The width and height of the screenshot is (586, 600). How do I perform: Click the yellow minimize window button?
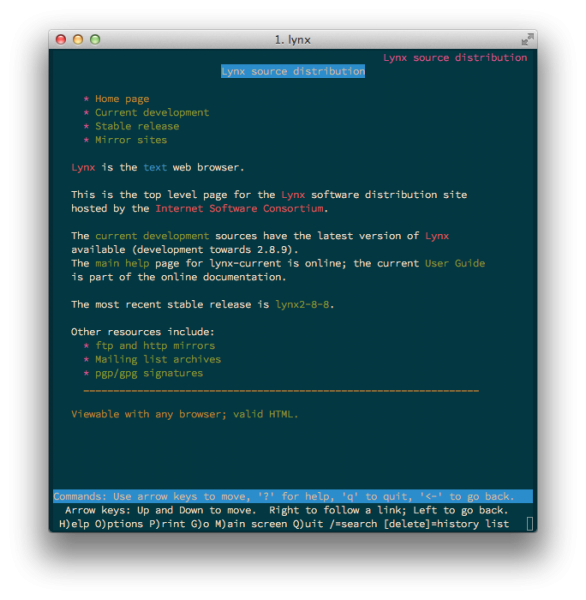coord(78,39)
